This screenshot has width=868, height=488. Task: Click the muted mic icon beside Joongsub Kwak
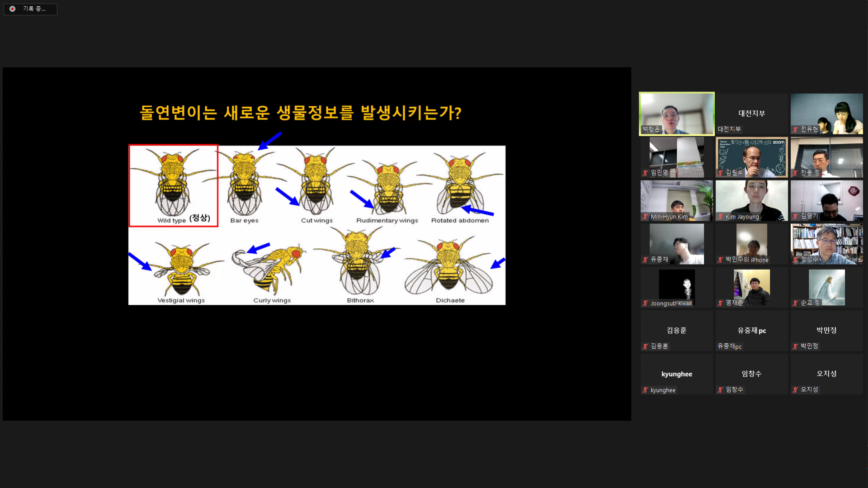pyautogui.click(x=646, y=303)
